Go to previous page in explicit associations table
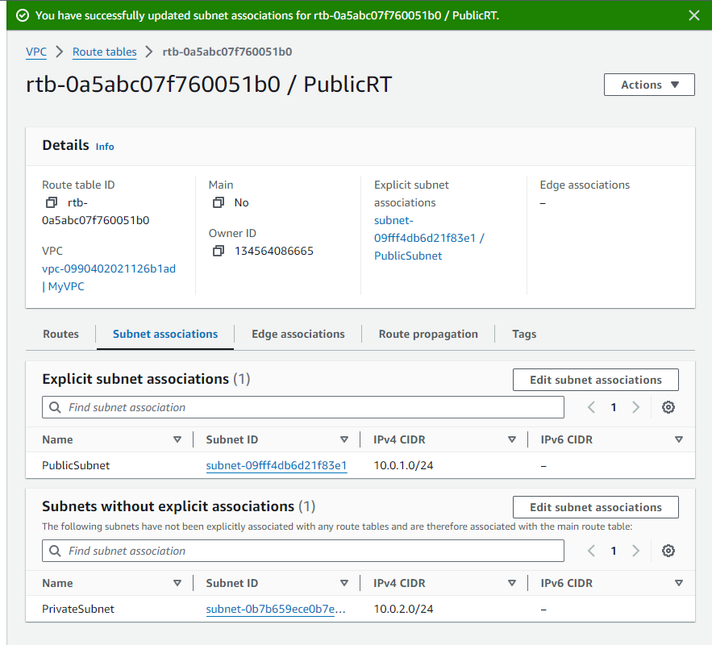This screenshot has width=712, height=645. [591, 407]
